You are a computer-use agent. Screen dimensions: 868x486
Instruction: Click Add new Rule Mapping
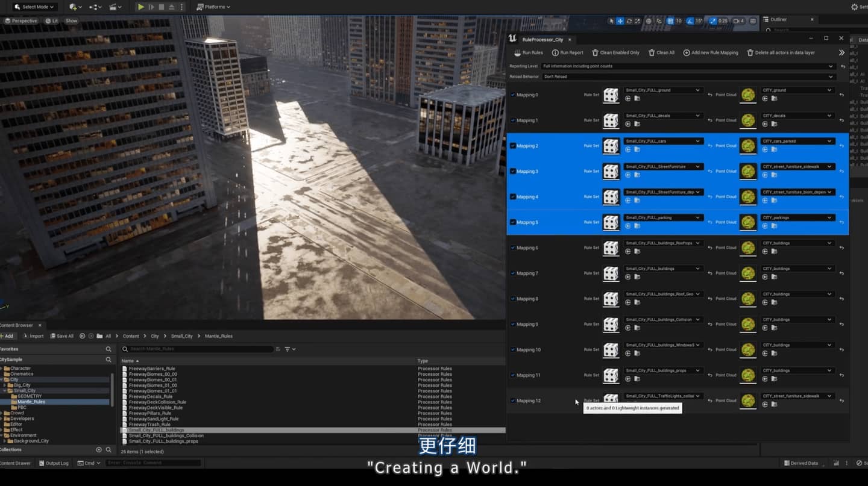coord(711,52)
